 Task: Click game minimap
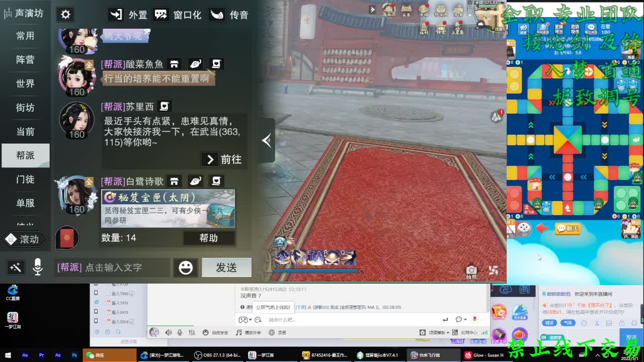[490, 17]
